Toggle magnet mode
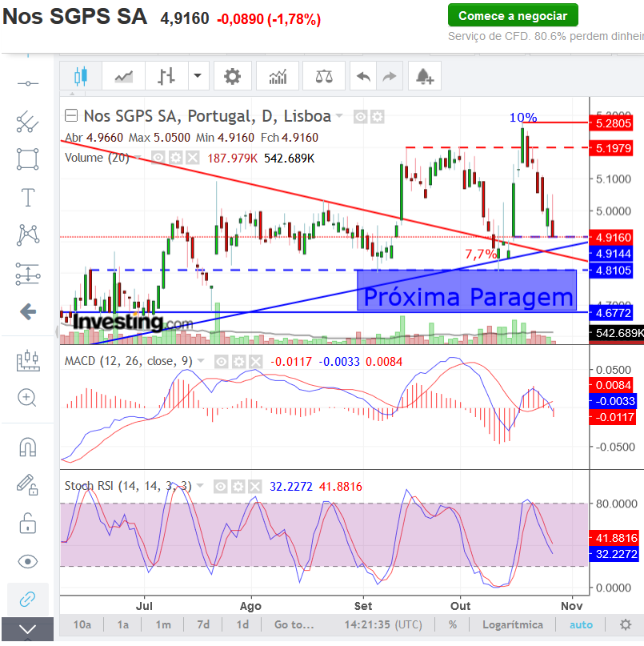 (28, 447)
